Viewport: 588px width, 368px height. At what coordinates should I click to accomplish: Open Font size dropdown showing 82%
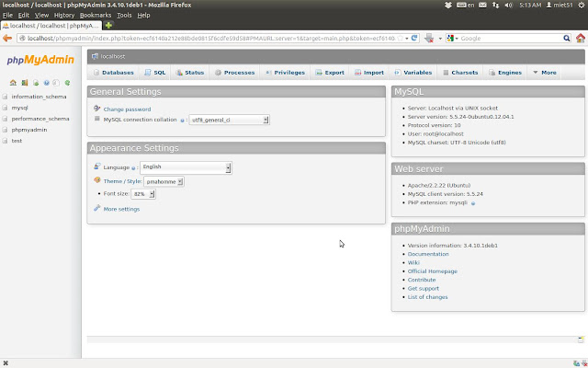point(143,194)
